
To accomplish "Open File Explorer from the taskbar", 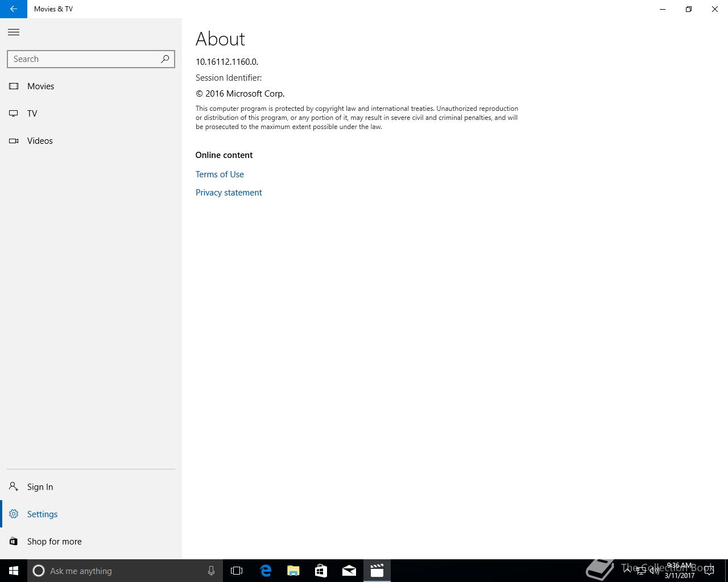I will pos(293,571).
